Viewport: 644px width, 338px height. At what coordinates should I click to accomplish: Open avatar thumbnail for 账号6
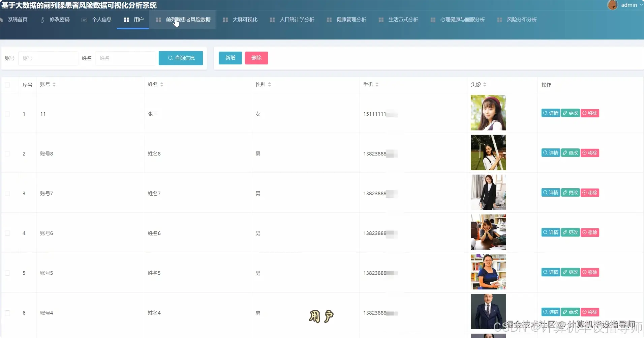[x=488, y=232]
